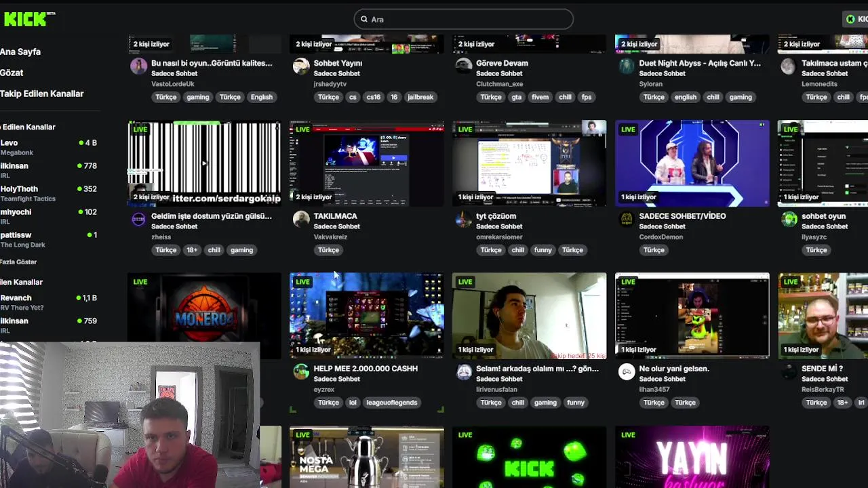Select Türkçe tag under TAKILMACA stream
868x488 pixels.
point(328,250)
